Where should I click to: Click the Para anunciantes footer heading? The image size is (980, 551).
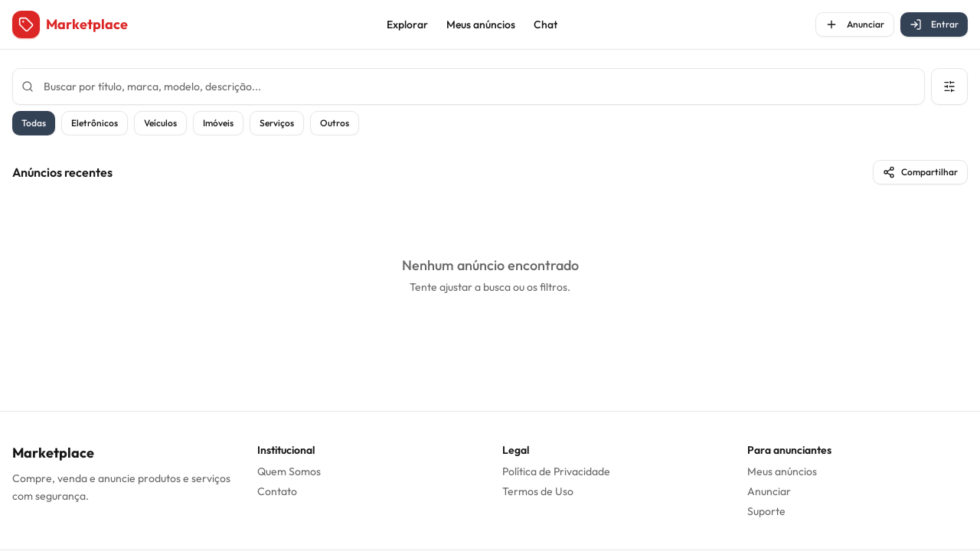pos(789,450)
